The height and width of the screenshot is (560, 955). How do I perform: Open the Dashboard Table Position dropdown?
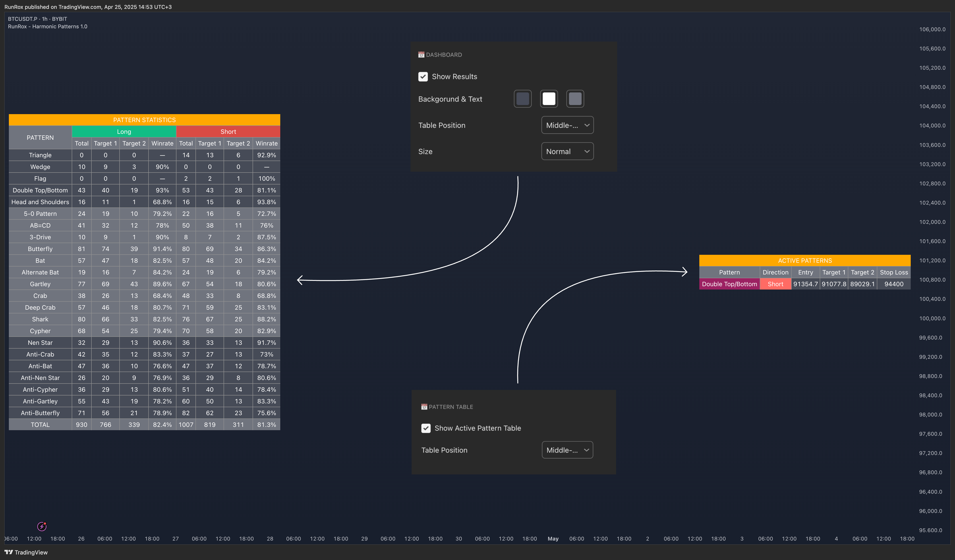coord(567,125)
